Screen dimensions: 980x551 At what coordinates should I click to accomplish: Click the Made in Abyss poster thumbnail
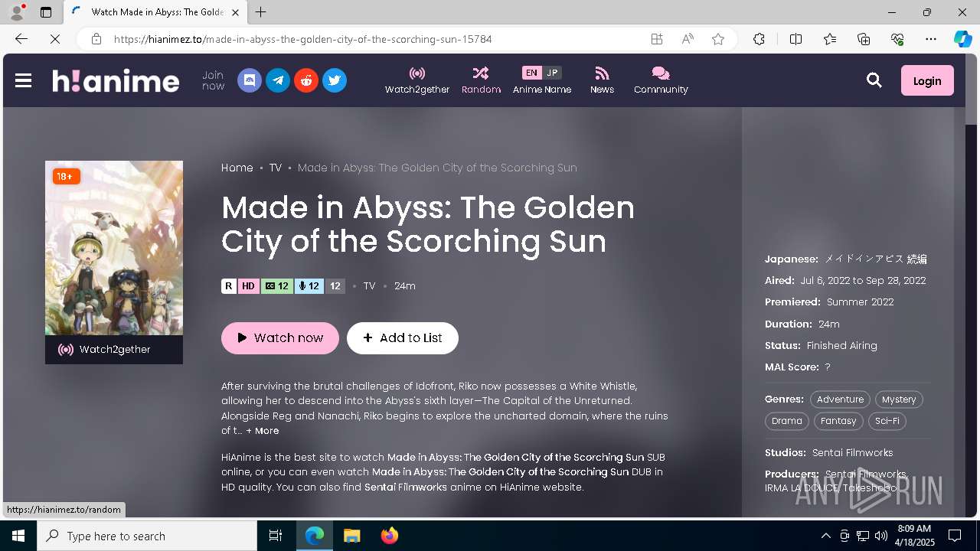tap(114, 248)
